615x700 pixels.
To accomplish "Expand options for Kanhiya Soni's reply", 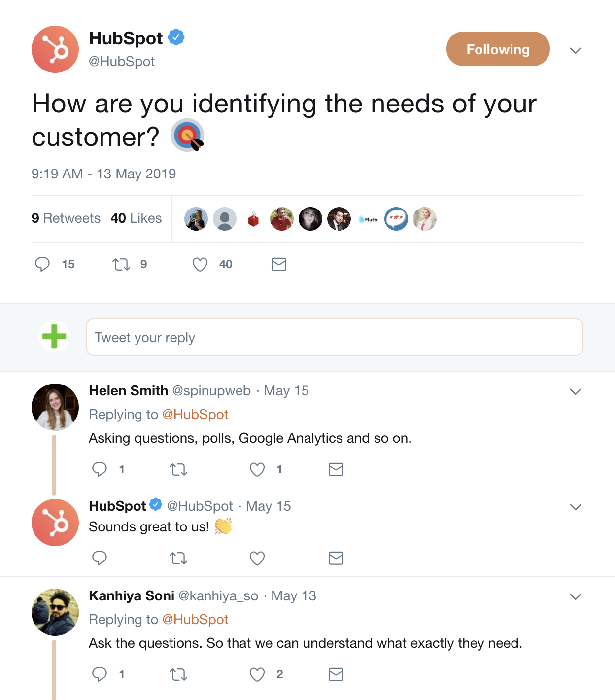I will click(576, 596).
